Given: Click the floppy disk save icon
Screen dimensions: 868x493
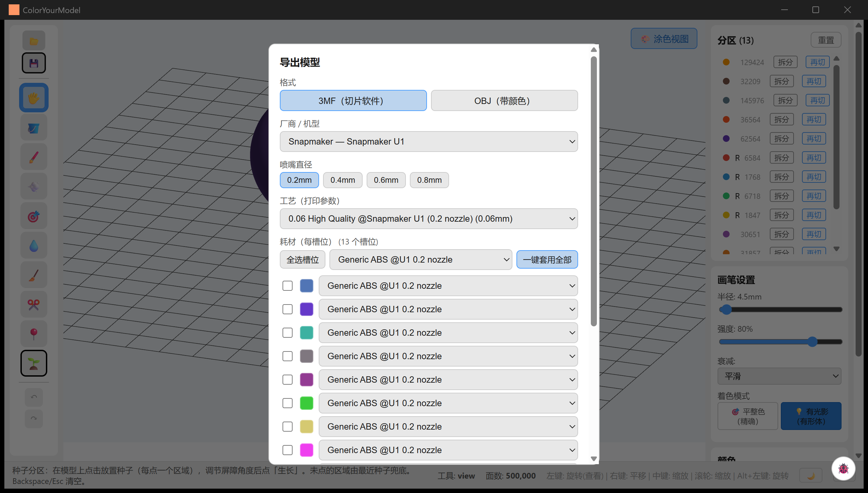Looking at the screenshot, I should coord(34,63).
